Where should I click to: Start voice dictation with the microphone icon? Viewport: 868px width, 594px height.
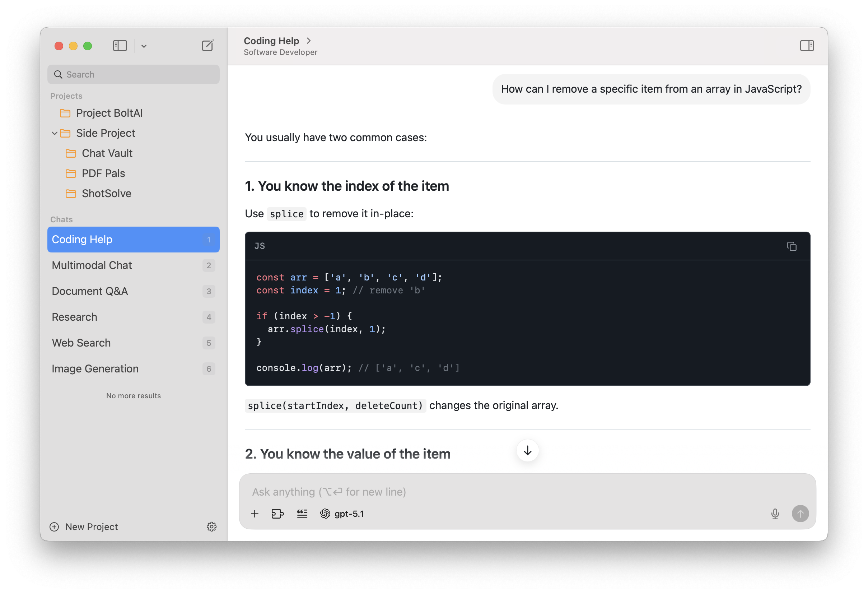point(775,514)
